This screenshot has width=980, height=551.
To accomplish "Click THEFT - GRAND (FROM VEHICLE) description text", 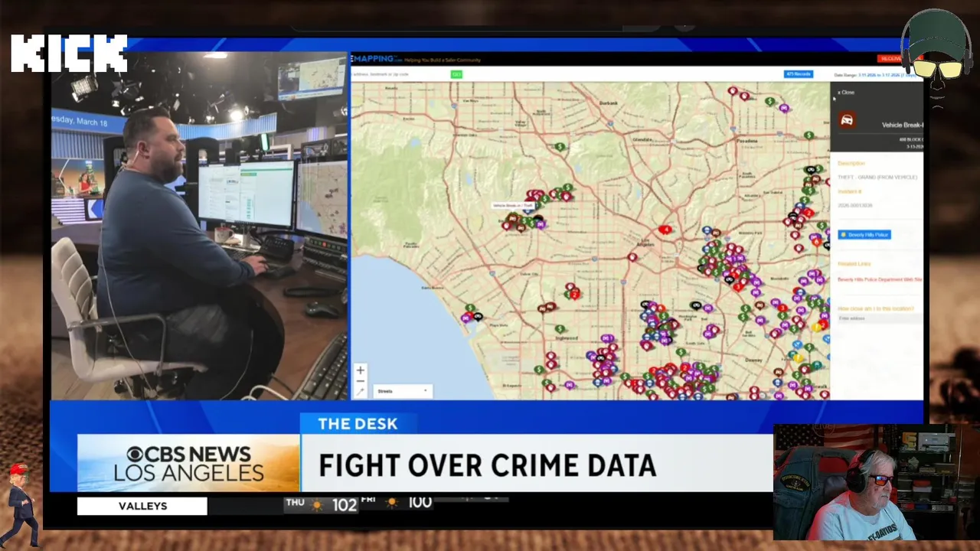I will (877, 177).
